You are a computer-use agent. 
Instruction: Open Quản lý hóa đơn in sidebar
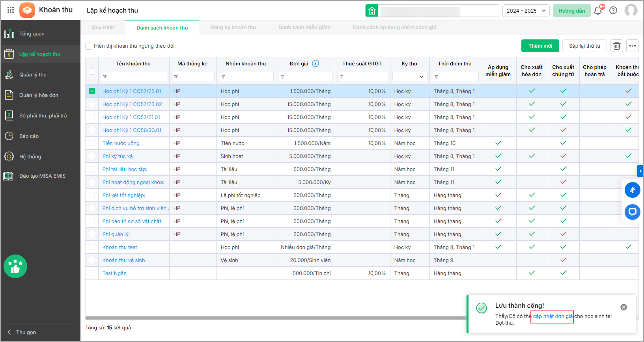39,95
